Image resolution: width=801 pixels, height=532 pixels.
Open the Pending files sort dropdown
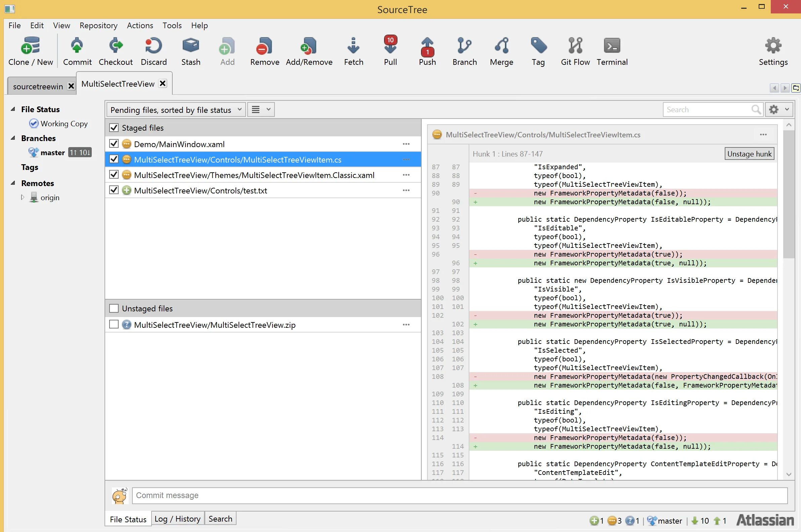coord(176,110)
